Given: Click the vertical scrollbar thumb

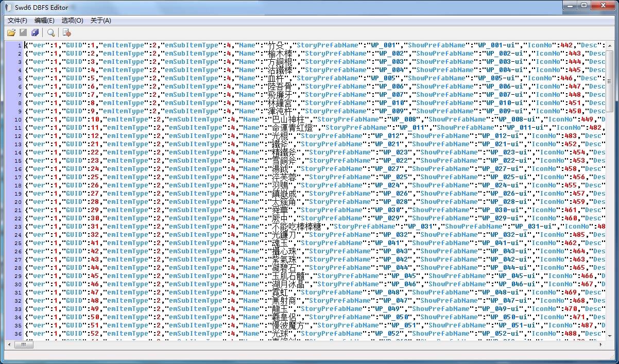Looking at the screenshot, I should pyautogui.click(x=610, y=81).
